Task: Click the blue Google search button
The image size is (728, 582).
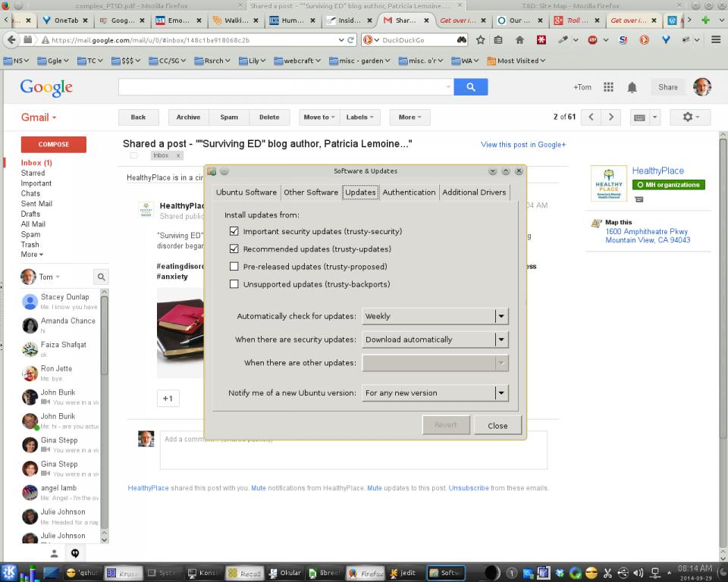Action: click(x=470, y=87)
